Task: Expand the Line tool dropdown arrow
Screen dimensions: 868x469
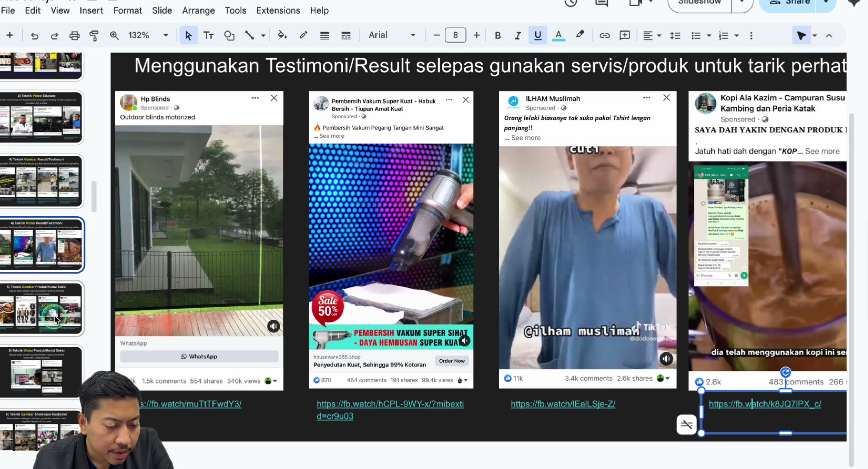Action: 263,36
